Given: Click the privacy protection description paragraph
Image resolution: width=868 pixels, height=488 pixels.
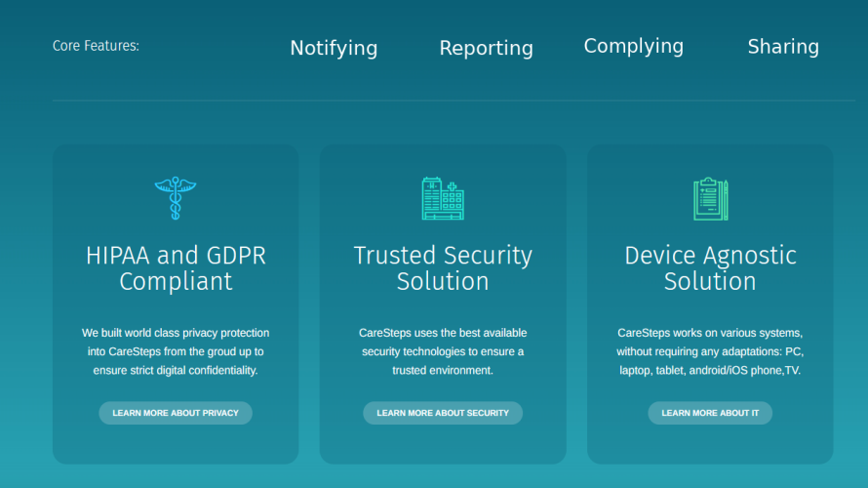Looking at the screenshot, I should pos(176,351).
